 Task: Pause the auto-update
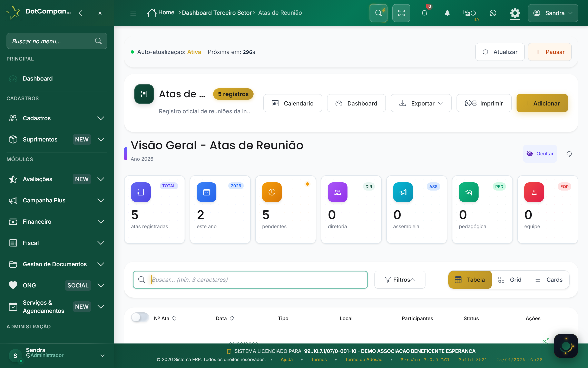(x=550, y=52)
